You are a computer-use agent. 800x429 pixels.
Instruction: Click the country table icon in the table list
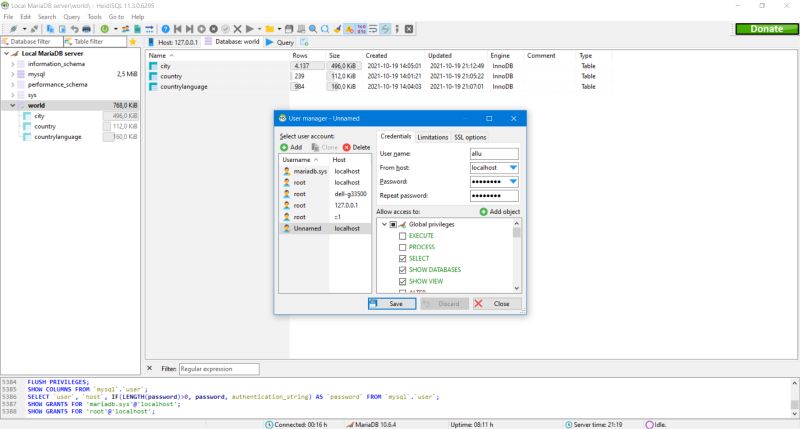click(x=153, y=76)
